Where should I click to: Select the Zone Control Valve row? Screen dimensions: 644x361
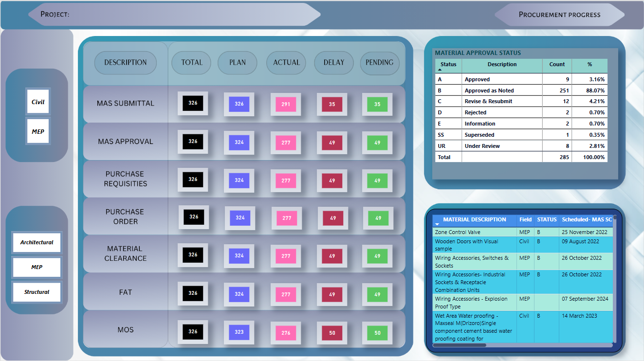click(x=523, y=233)
